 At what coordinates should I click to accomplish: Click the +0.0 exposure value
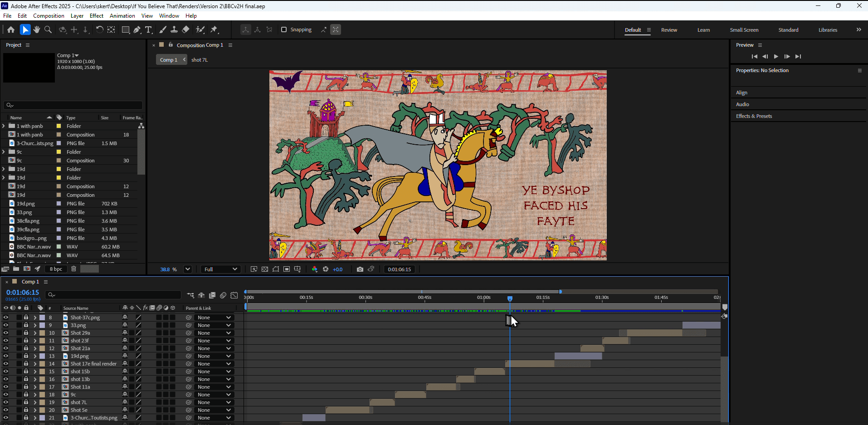pyautogui.click(x=338, y=269)
